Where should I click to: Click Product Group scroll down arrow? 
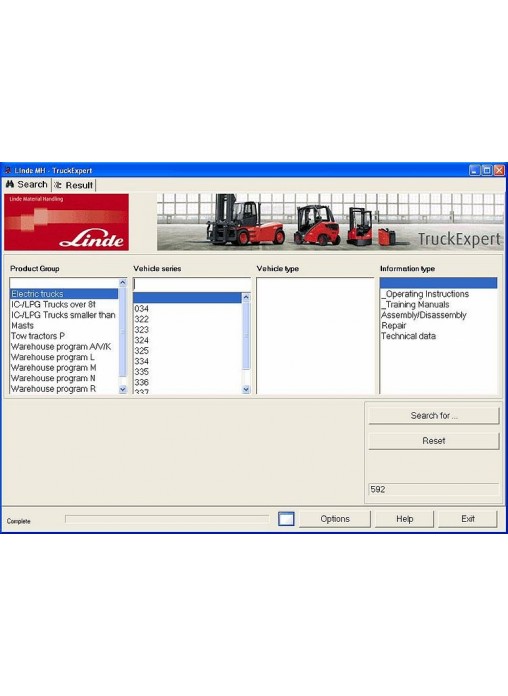pyautogui.click(x=123, y=389)
